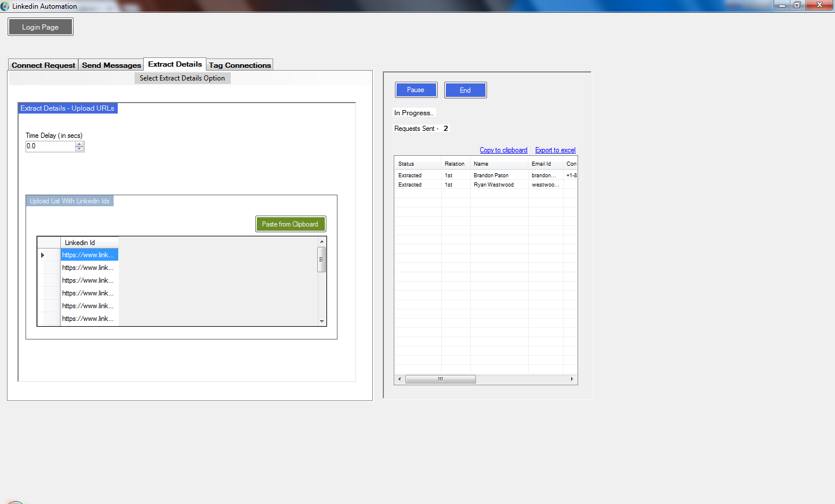Restore the Linkedin Automation window
The image size is (835, 504).
pos(797,5)
